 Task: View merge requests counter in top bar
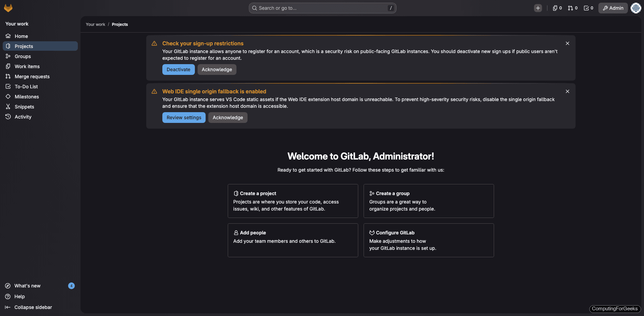coord(573,8)
